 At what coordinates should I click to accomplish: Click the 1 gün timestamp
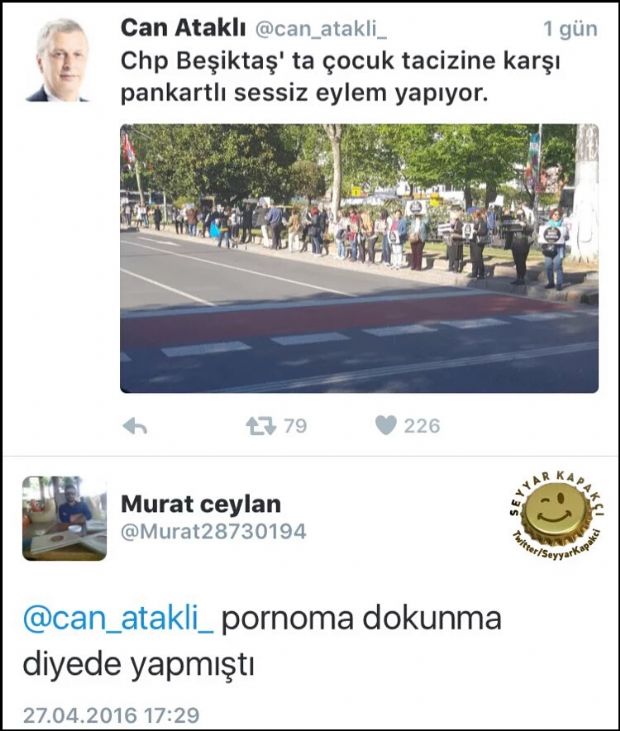tap(570, 29)
